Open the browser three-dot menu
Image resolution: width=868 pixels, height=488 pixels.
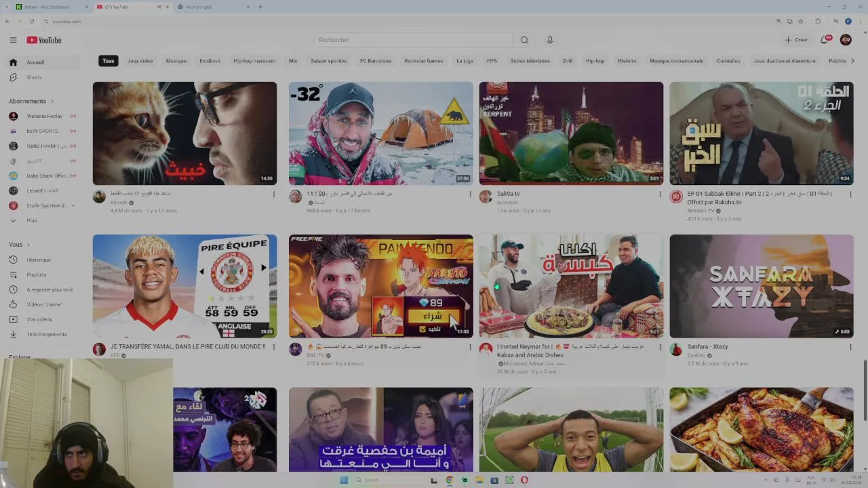coord(859,21)
